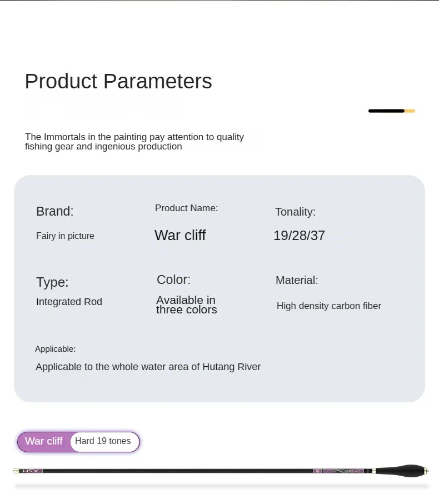439x504 pixels.
Task: Select the Fairy in picture brand value
Action: [x=65, y=236]
